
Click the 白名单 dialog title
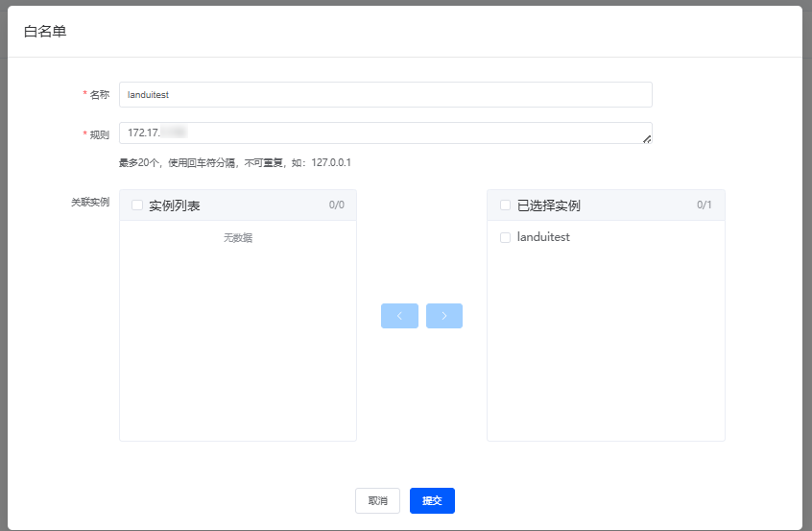(45, 32)
